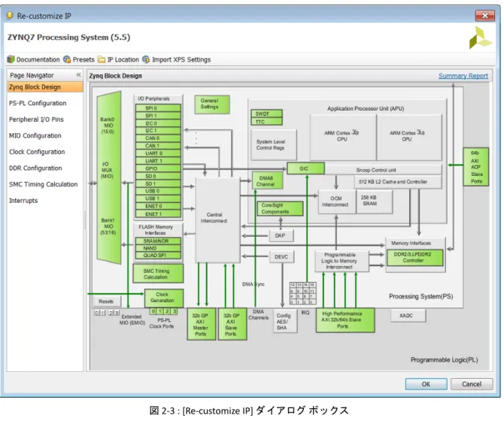The image size is (504, 424).
Task: Go to MIO Configuration page
Action: tap(35, 135)
